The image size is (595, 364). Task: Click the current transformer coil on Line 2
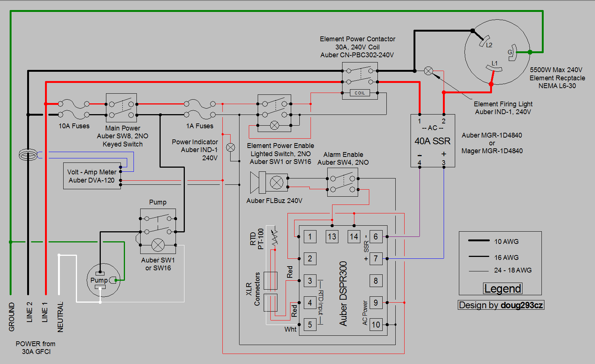coord(28,155)
